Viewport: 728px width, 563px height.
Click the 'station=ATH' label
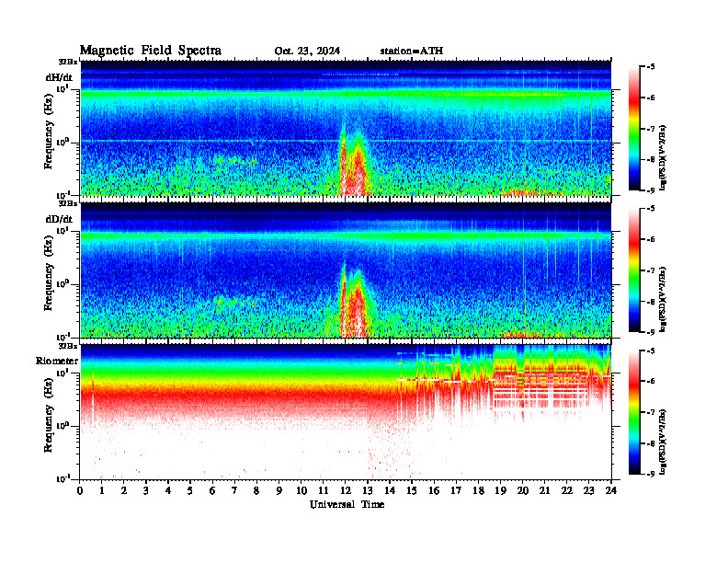click(412, 51)
